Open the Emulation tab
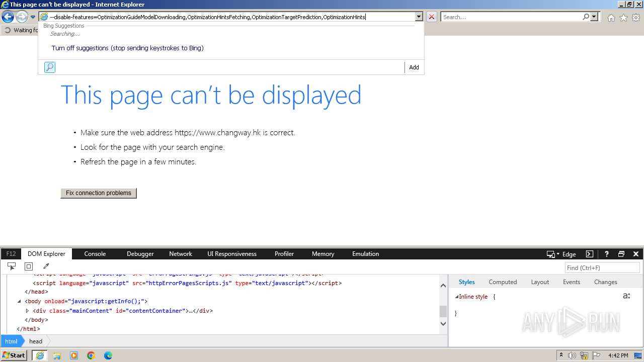 [366, 254]
